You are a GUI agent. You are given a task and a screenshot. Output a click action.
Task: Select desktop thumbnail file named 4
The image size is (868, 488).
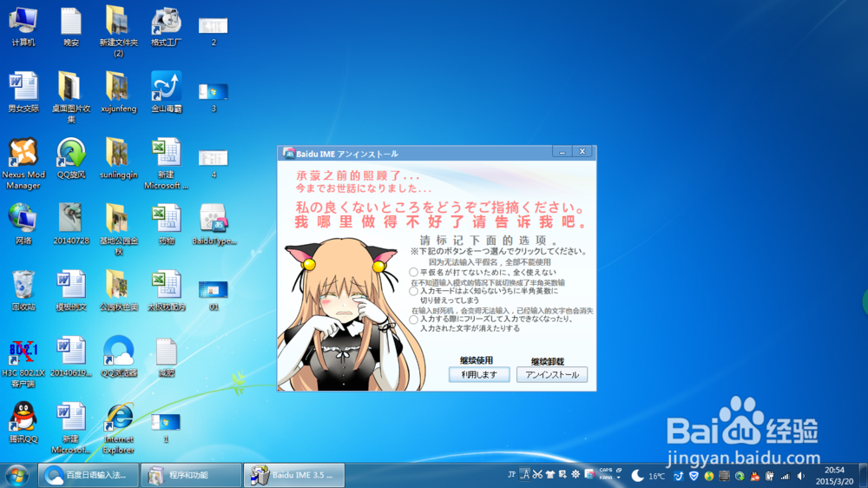[214, 163]
